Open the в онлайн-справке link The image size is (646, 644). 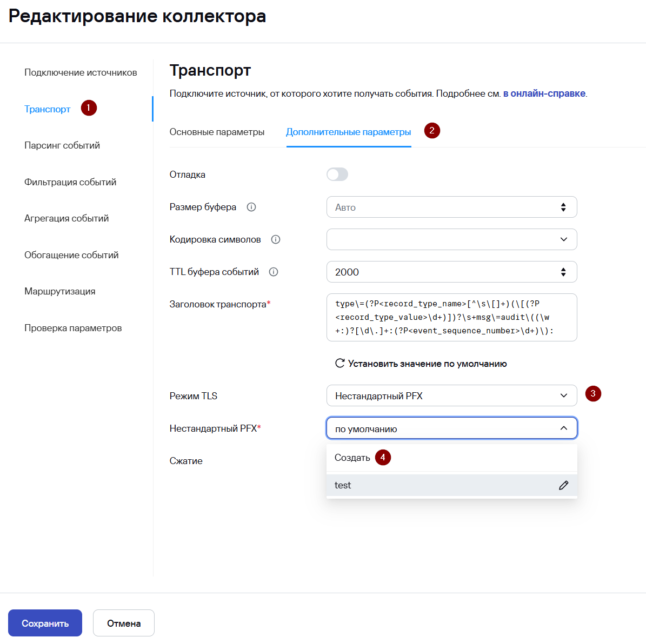coord(544,93)
